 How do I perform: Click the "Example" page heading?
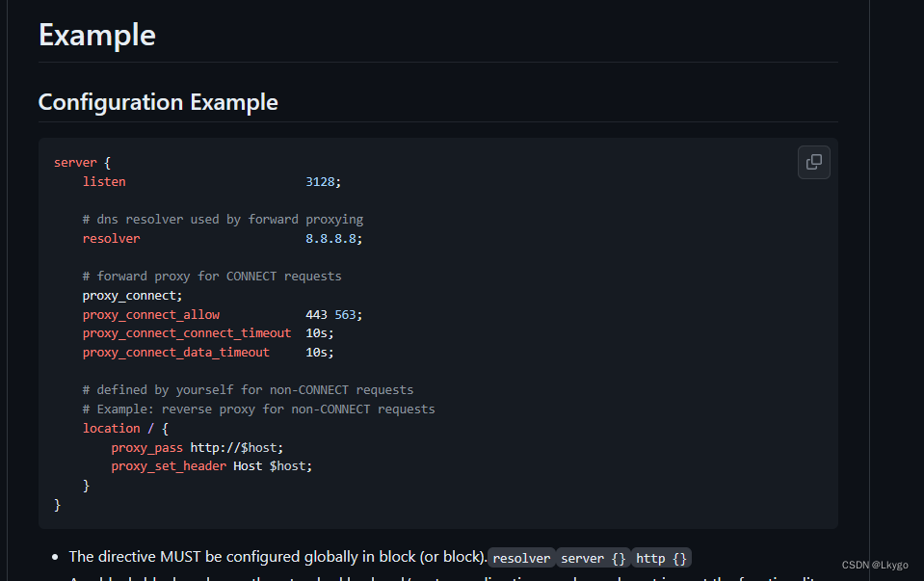96,35
